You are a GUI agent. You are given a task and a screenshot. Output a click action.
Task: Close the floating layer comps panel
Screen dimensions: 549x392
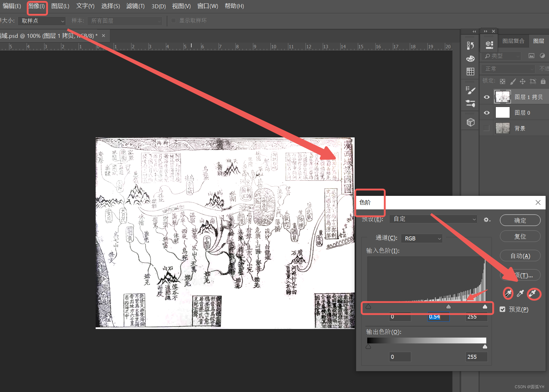(493, 31)
